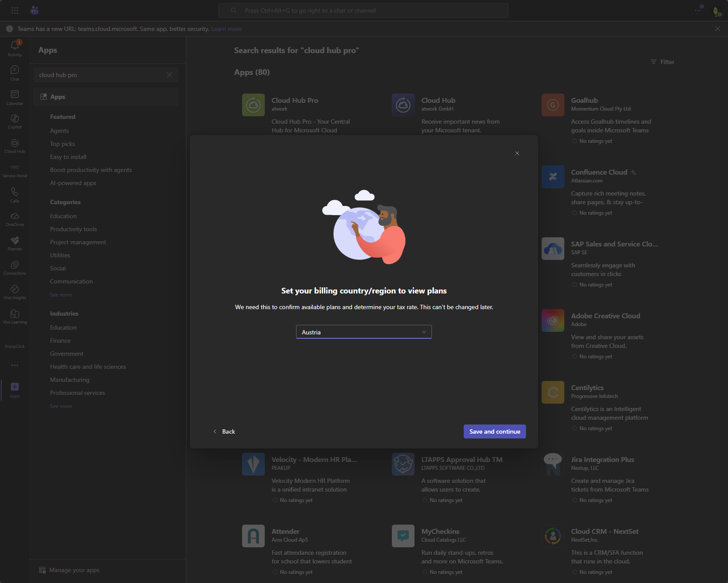Expand Industries with See more
Image resolution: width=728 pixels, height=583 pixels.
pyautogui.click(x=61, y=406)
